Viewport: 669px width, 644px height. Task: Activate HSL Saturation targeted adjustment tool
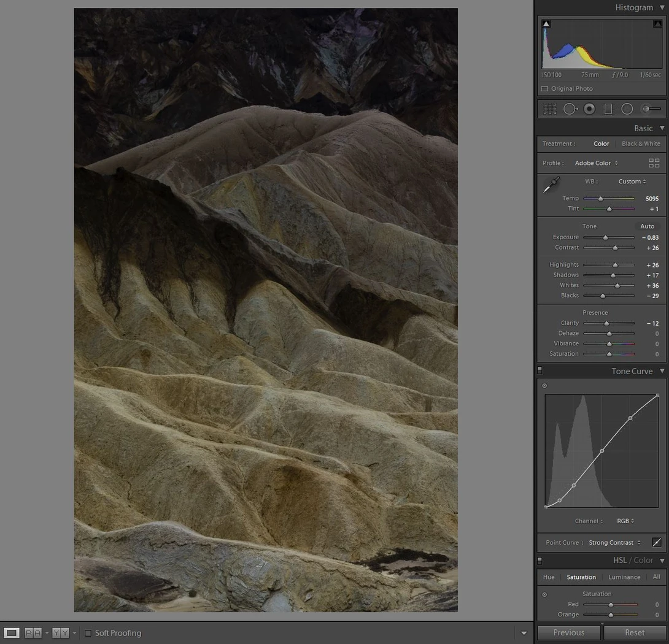(544, 594)
